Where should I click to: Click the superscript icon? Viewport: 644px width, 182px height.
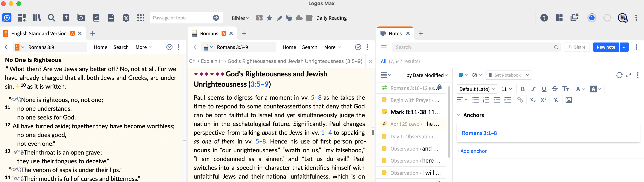[543, 100]
